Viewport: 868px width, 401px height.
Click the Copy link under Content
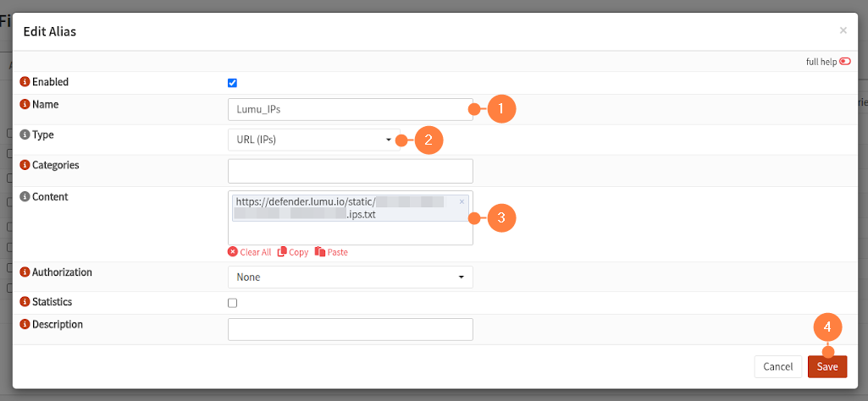293,252
